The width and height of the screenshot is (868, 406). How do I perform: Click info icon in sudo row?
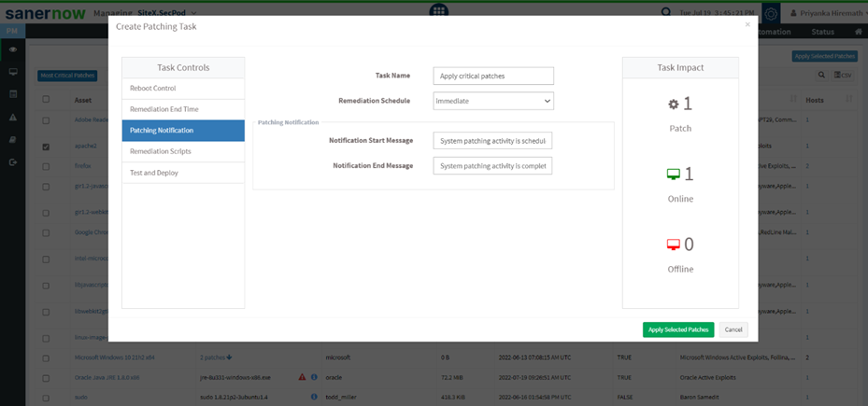(x=314, y=397)
